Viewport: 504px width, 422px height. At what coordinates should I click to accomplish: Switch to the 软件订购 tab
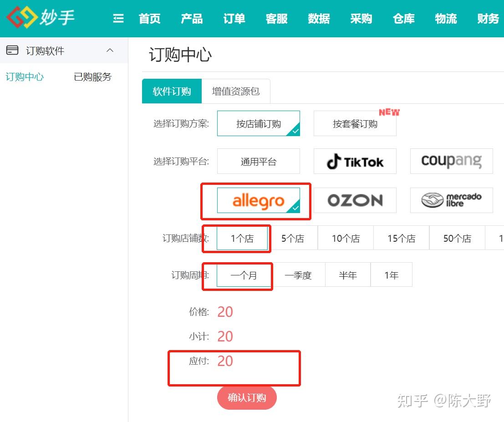(172, 92)
